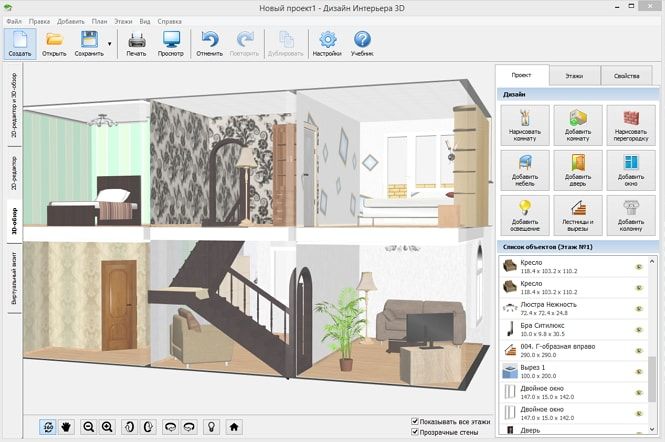Open the Файл menu
665x442 pixels.
[14, 21]
